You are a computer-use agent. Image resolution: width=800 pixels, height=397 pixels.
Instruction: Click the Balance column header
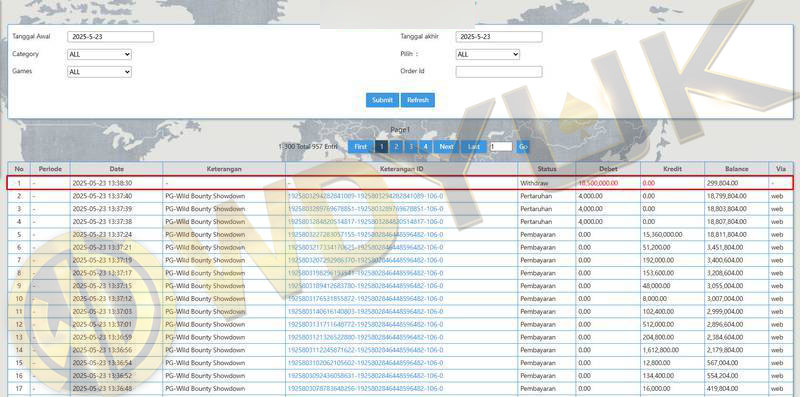(x=736, y=169)
